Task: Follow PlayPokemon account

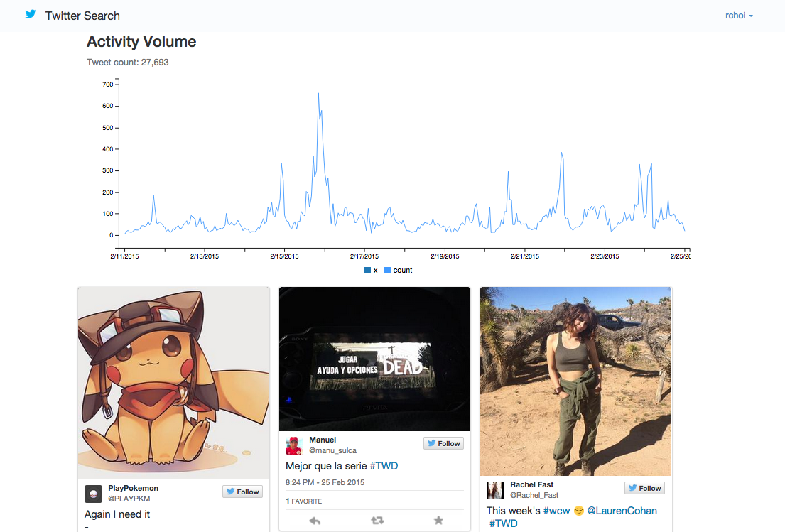Action: pyautogui.click(x=243, y=492)
